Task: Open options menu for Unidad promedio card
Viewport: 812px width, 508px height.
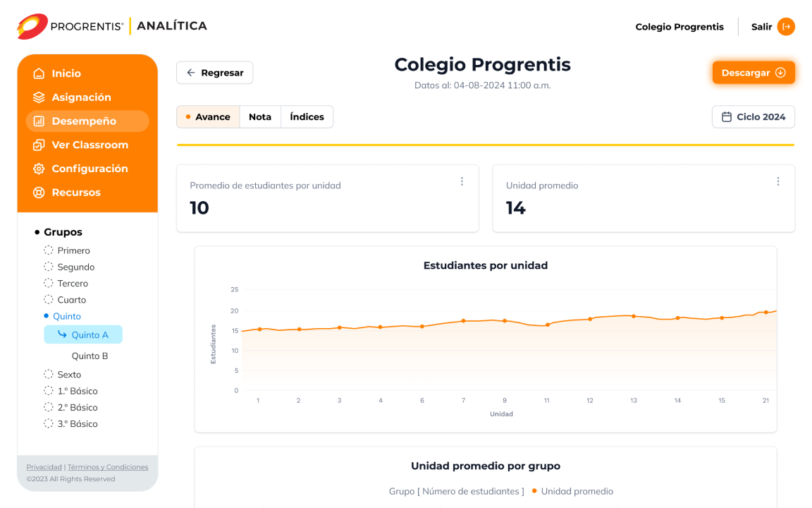Action: tap(778, 181)
